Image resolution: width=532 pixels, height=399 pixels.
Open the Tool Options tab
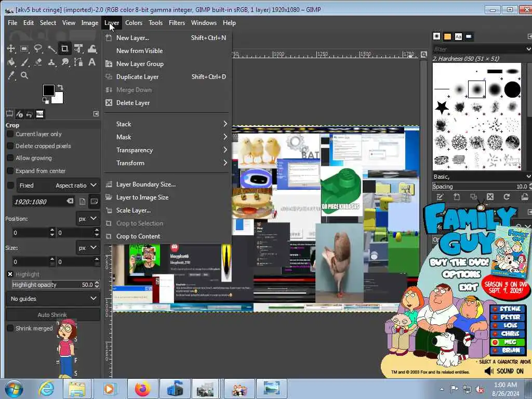pyautogui.click(x=9, y=114)
